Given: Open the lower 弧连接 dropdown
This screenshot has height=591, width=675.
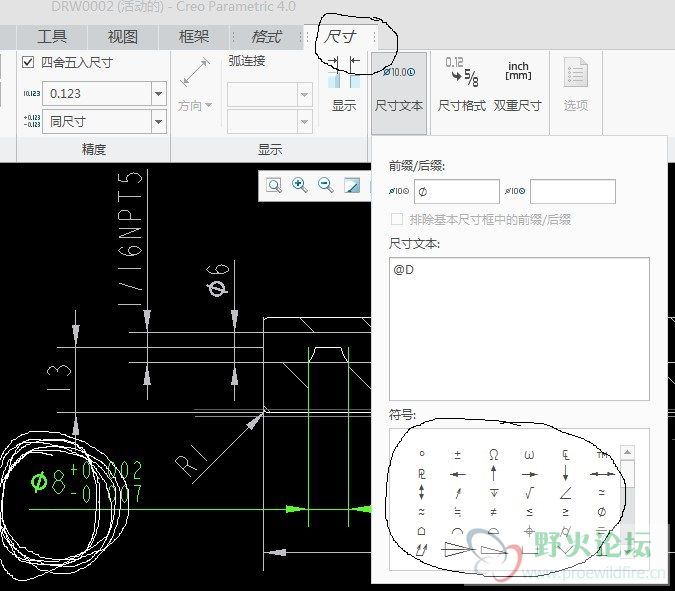Looking at the screenshot, I should coord(304,122).
